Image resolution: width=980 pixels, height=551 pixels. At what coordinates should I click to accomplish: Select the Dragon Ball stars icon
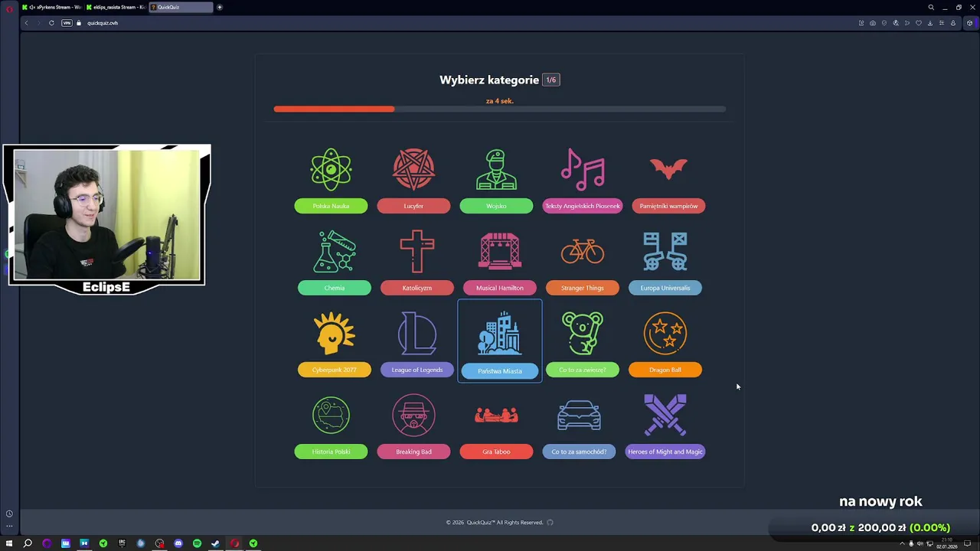(x=665, y=334)
